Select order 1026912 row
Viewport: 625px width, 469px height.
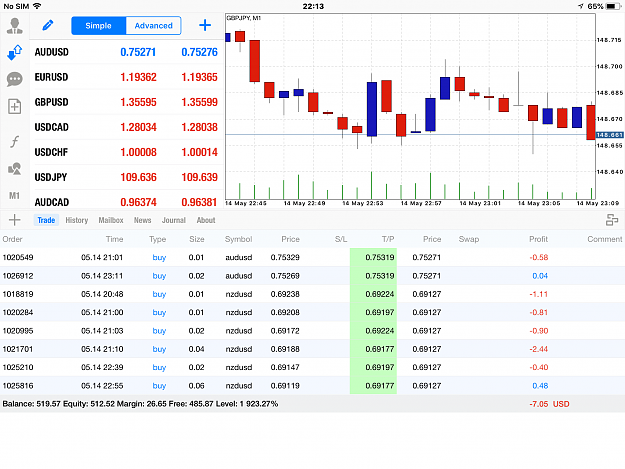(312, 276)
